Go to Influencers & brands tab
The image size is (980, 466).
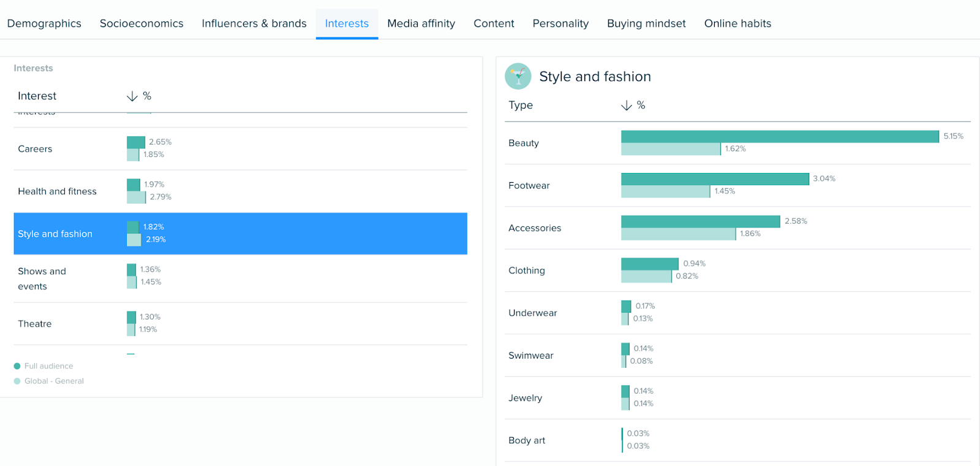coord(254,23)
